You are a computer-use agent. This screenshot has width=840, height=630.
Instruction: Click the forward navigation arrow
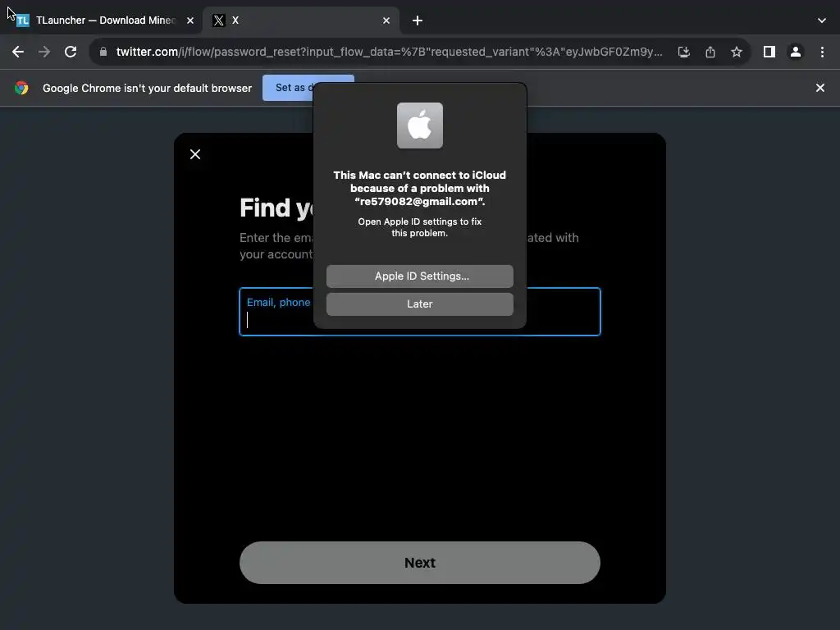click(44, 52)
